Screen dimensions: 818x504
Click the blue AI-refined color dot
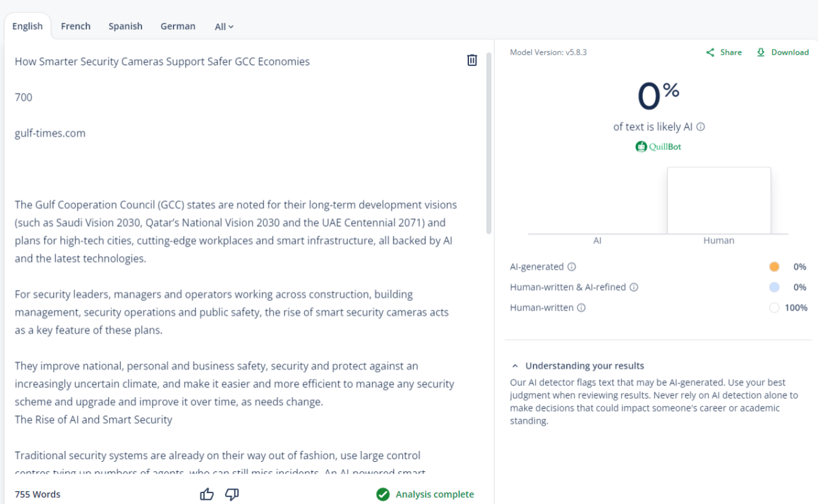pyautogui.click(x=774, y=287)
